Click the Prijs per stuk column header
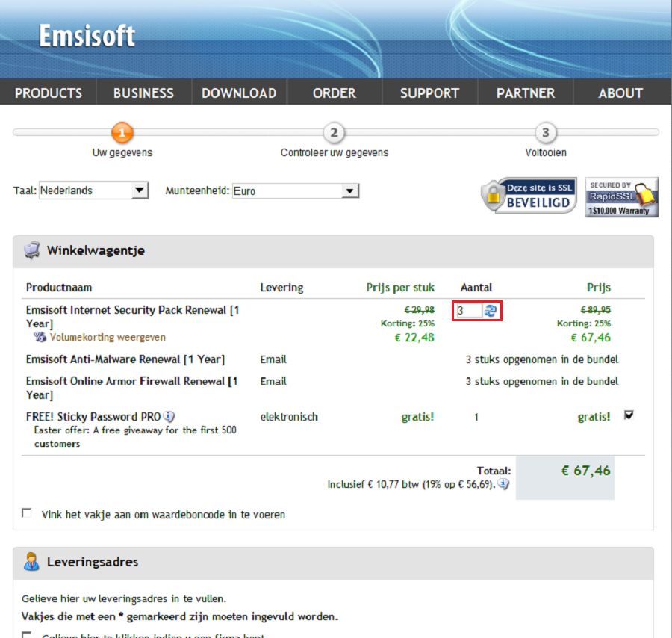The image size is (672, 638). click(400, 288)
